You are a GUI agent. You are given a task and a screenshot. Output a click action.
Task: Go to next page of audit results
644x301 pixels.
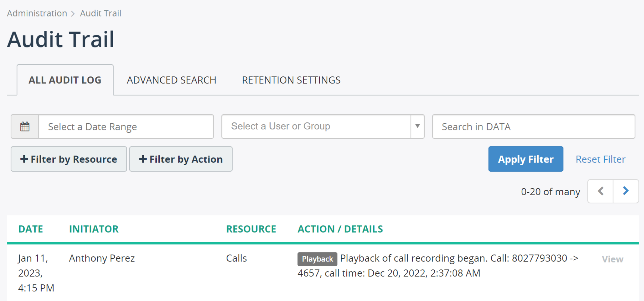pos(626,191)
